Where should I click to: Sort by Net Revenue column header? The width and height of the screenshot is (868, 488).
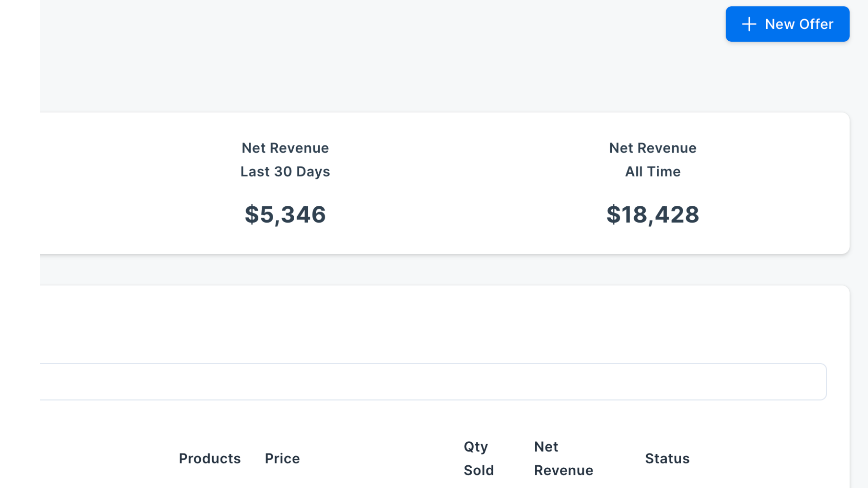pos(563,458)
